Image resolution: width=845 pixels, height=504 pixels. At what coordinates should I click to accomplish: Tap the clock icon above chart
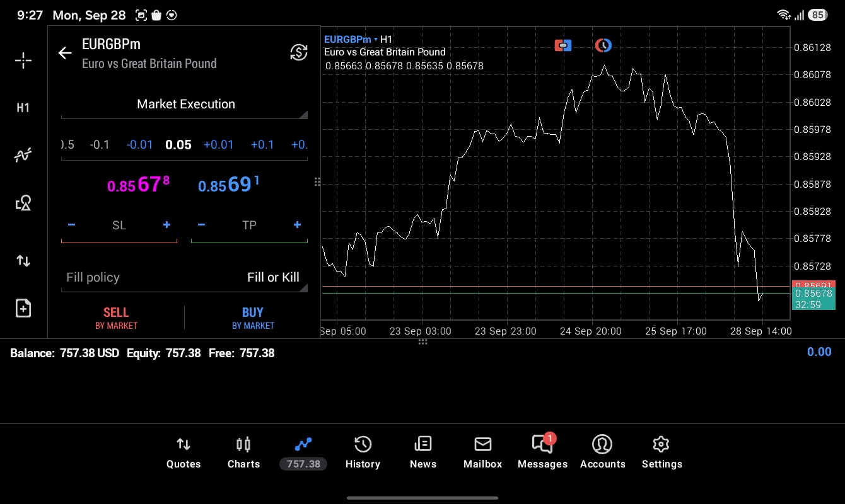point(603,45)
